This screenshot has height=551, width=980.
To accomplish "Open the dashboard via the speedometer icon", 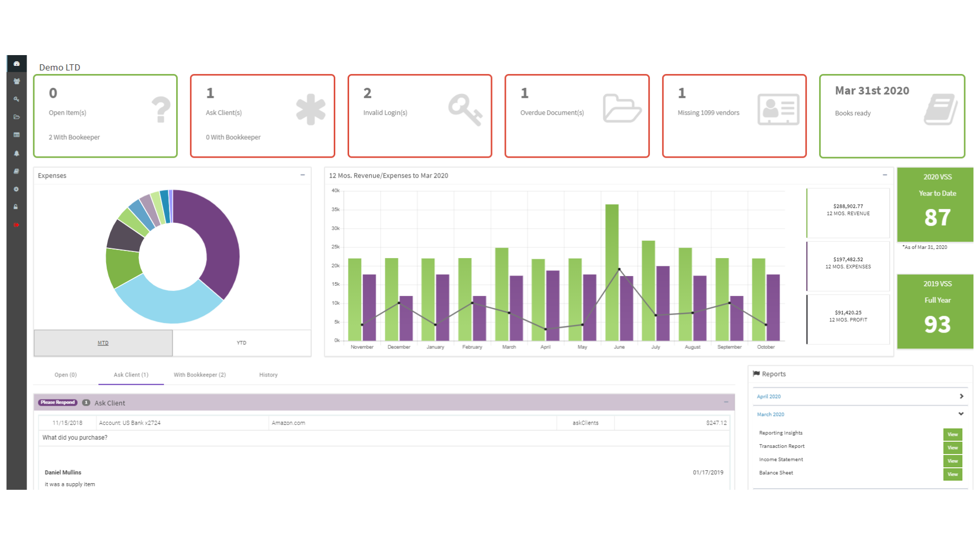I will click(x=17, y=63).
